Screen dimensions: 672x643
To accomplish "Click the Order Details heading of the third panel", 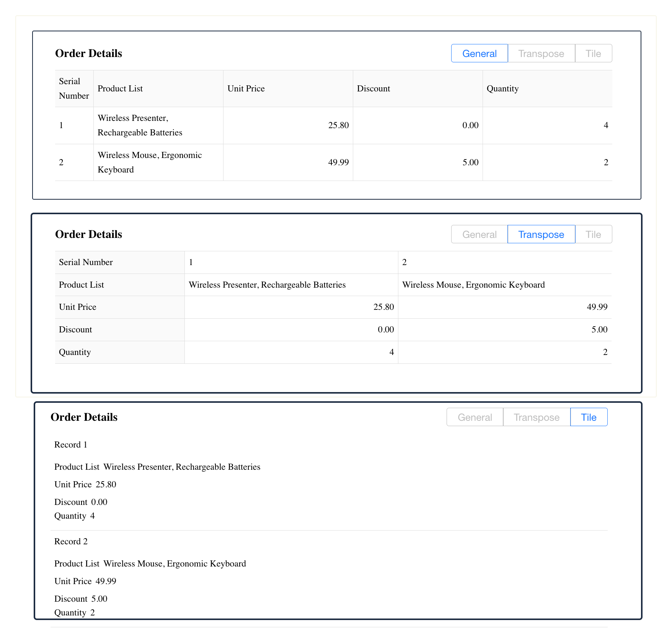I will 84,417.
